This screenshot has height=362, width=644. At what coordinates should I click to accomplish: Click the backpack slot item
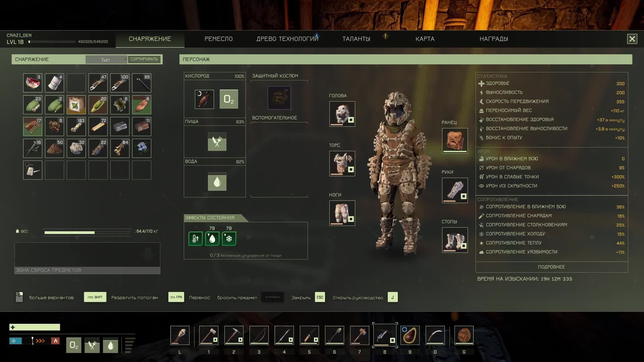(x=454, y=141)
